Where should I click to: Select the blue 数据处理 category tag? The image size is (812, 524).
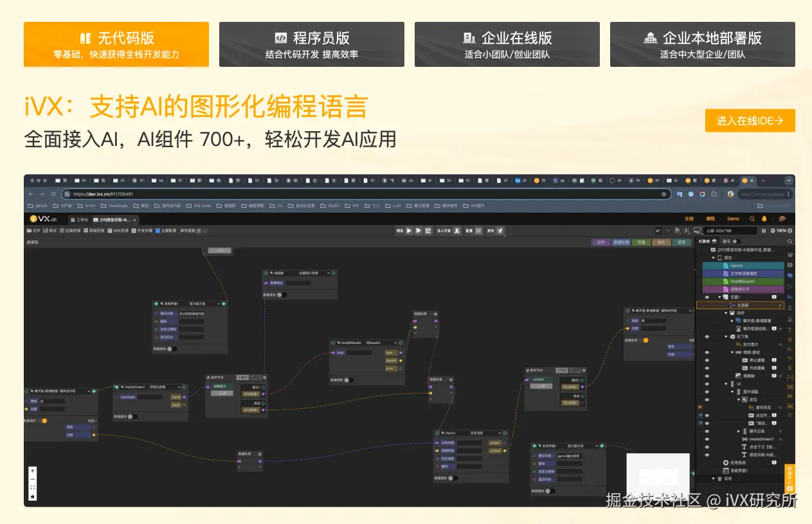620,242
